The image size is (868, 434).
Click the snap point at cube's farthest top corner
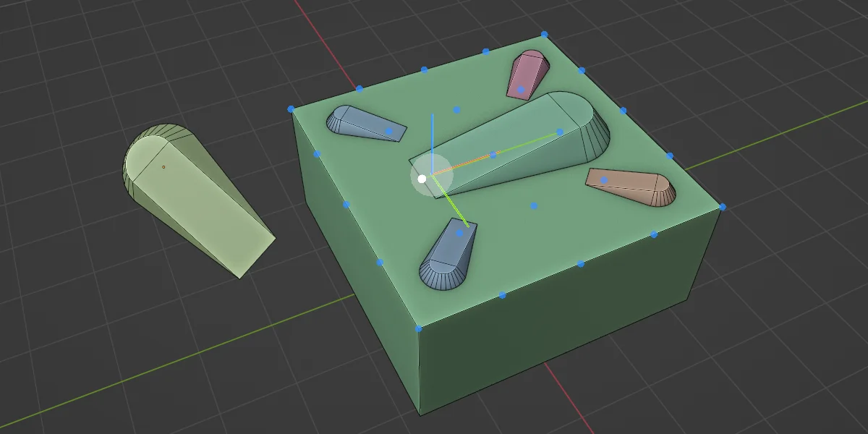pyautogui.click(x=545, y=34)
